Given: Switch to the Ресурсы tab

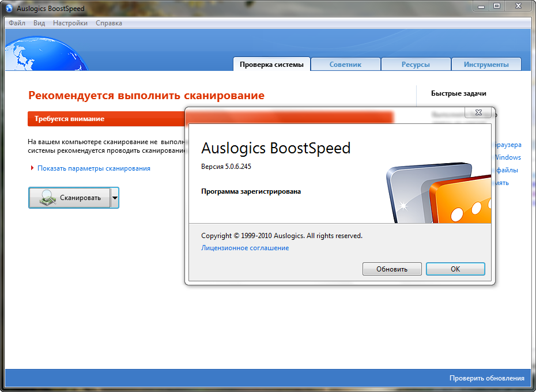Looking at the screenshot, I should point(416,65).
